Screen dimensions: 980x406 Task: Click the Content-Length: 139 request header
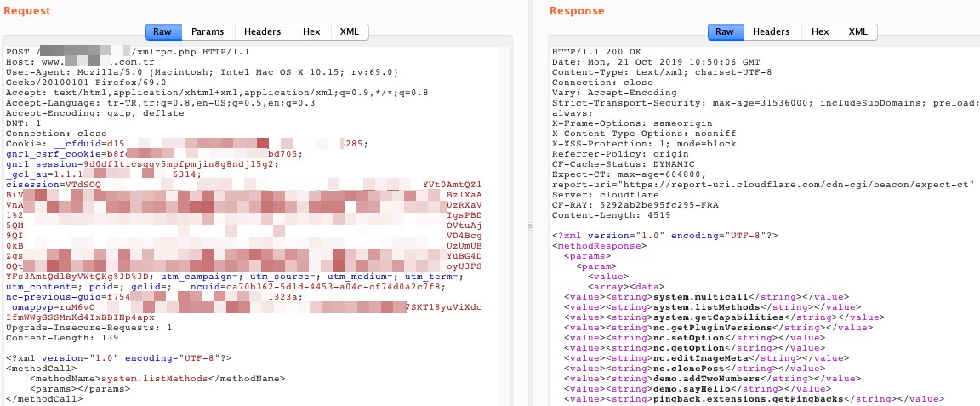point(52,338)
